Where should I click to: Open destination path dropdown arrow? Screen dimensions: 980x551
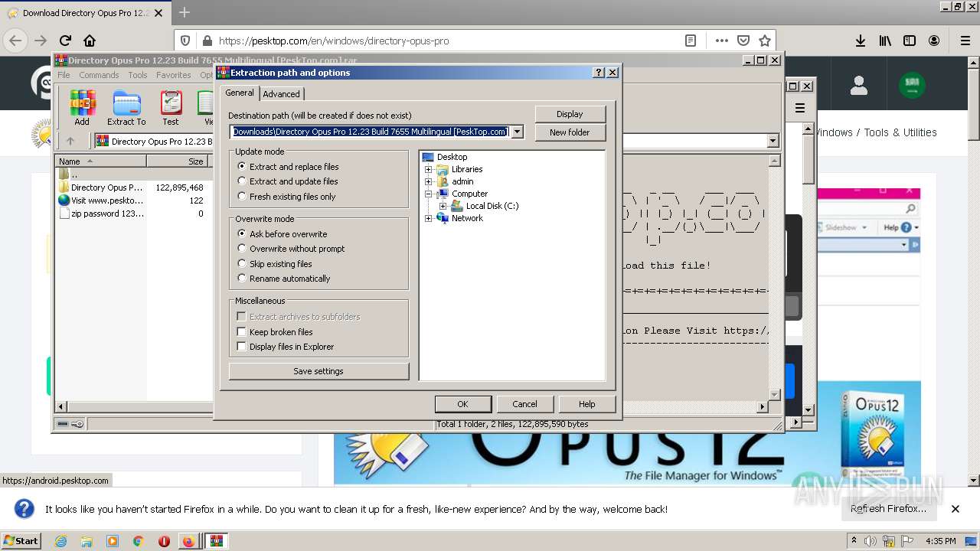point(518,132)
